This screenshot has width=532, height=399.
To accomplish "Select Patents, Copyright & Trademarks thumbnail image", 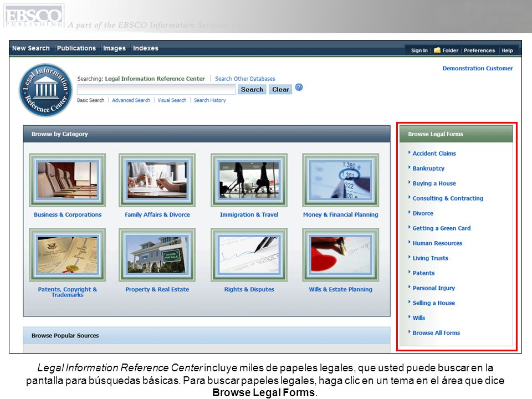I will (68, 255).
